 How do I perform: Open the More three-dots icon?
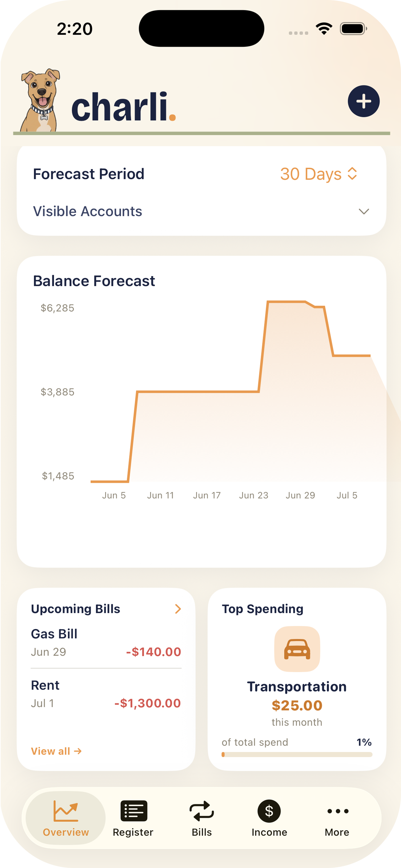[x=338, y=811]
